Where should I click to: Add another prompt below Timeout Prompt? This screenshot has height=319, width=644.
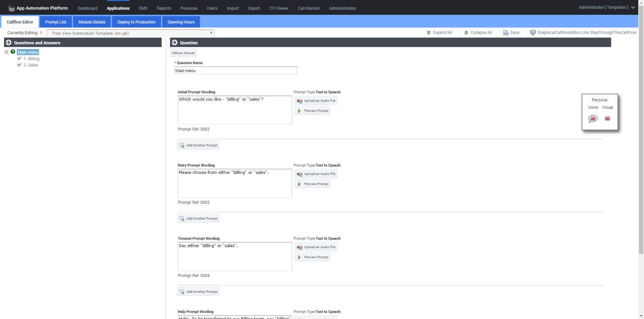coord(198,292)
